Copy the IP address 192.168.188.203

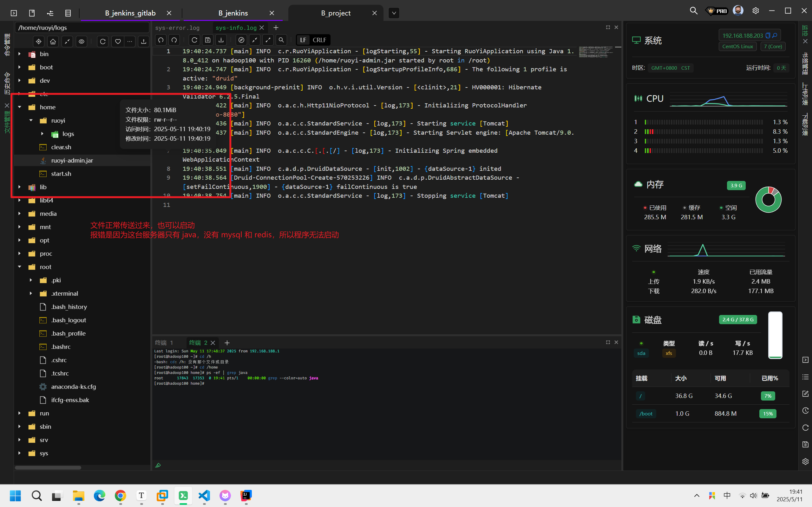tap(767, 35)
